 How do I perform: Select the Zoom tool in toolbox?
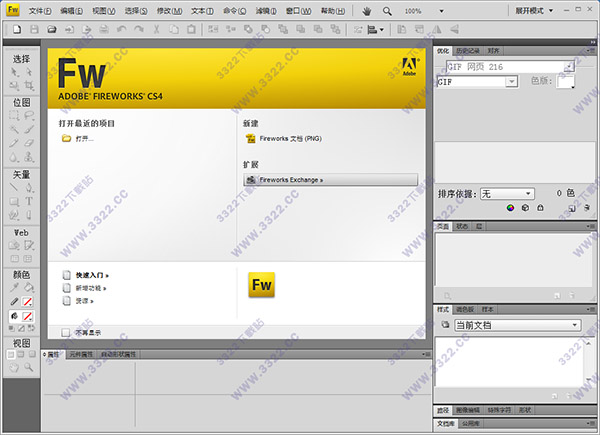(x=29, y=368)
